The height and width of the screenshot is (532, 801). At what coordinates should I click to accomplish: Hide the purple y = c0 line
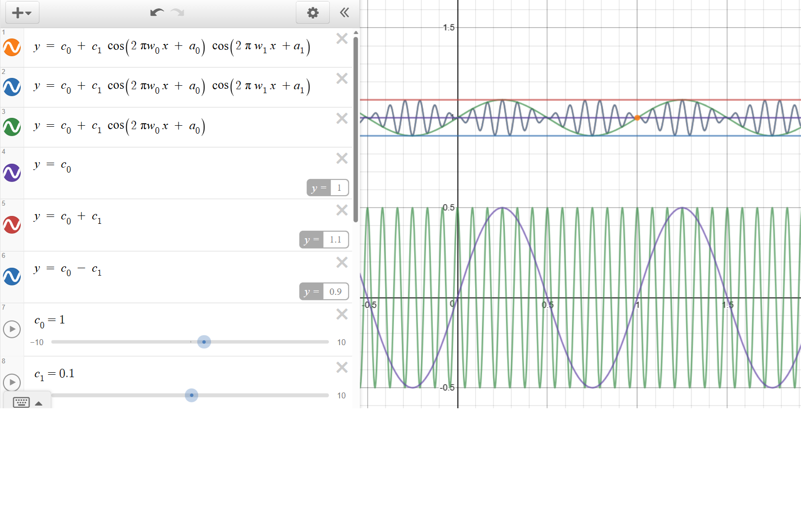coord(12,173)
